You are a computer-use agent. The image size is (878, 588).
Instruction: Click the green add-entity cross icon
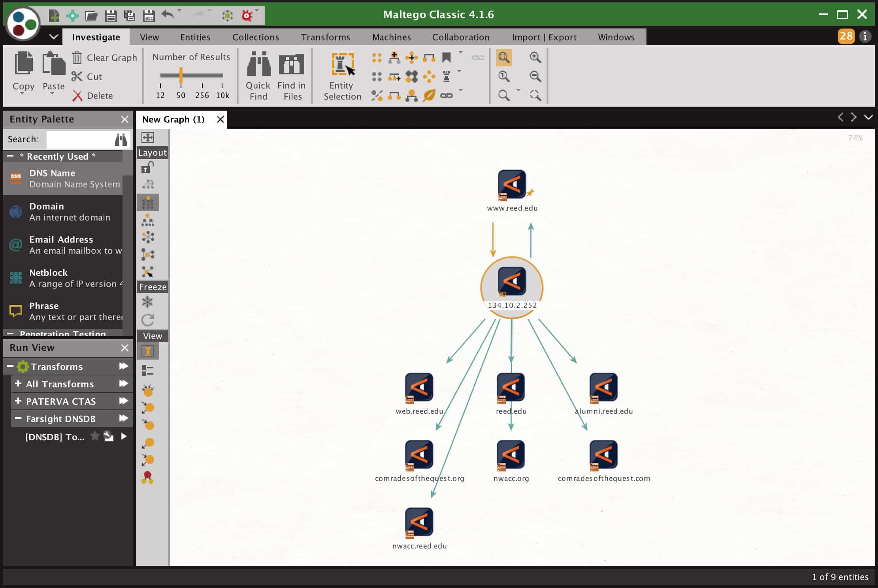pyautogui.click(x=72, y=15)
